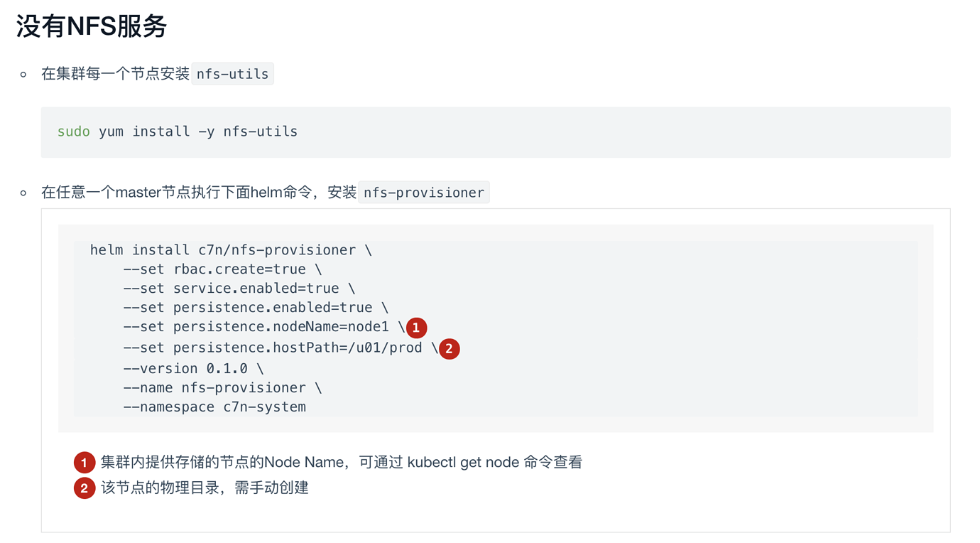Image resolution: width=980 pixels, height=543 pixels.
Task: Click the green sudo keyword in the command
Action: point(74,131)
